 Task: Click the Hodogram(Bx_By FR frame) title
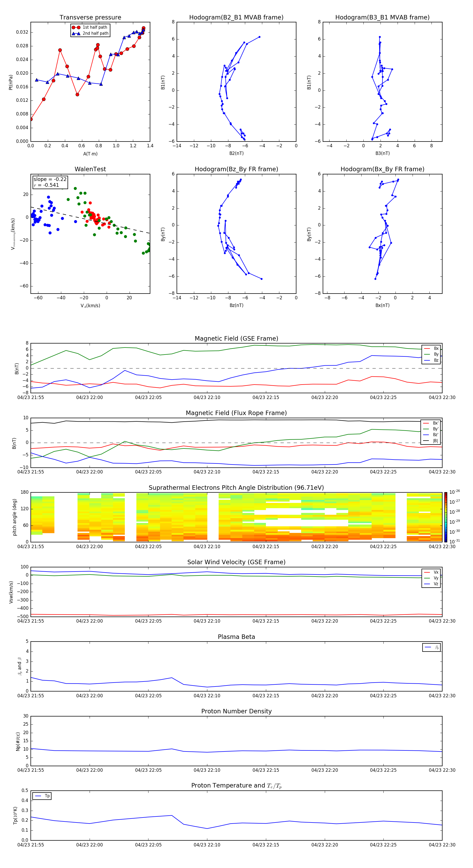coord(382,169)
